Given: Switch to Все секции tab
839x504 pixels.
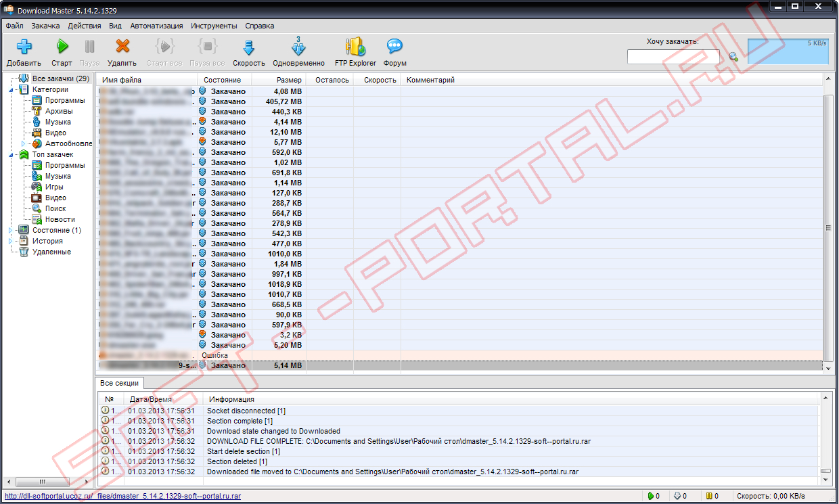Looking at the screenshot, I should point(119,383).
